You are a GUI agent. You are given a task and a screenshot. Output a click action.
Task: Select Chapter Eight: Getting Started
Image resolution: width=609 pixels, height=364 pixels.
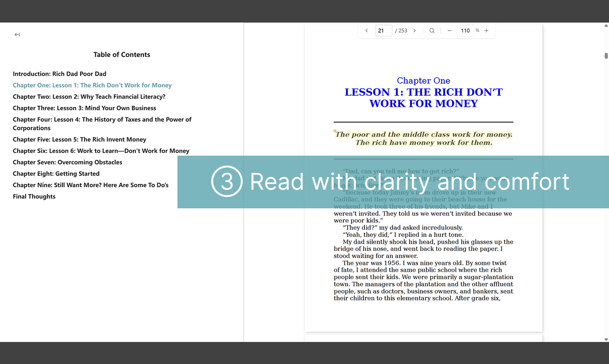(x=56, y=174)
